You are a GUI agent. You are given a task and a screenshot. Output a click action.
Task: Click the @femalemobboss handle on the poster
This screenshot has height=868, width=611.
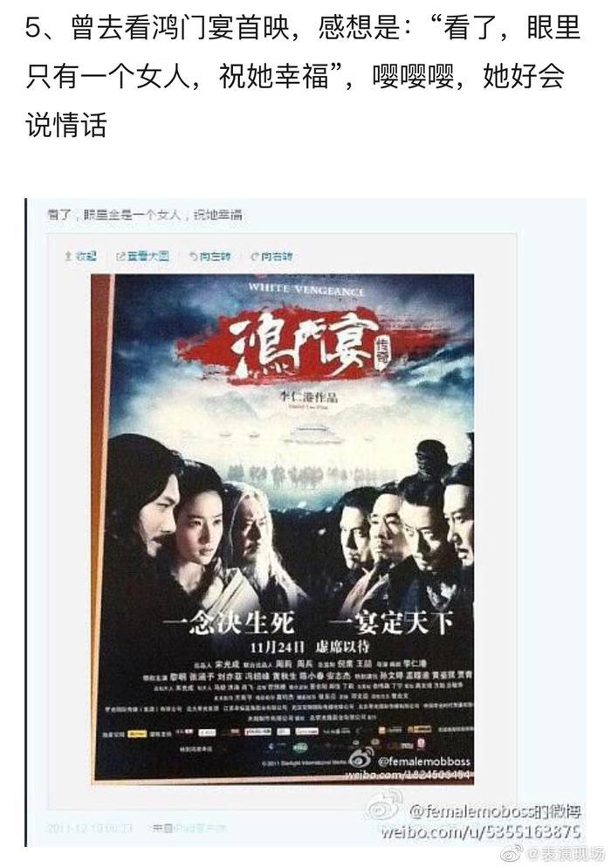[423, 761]
